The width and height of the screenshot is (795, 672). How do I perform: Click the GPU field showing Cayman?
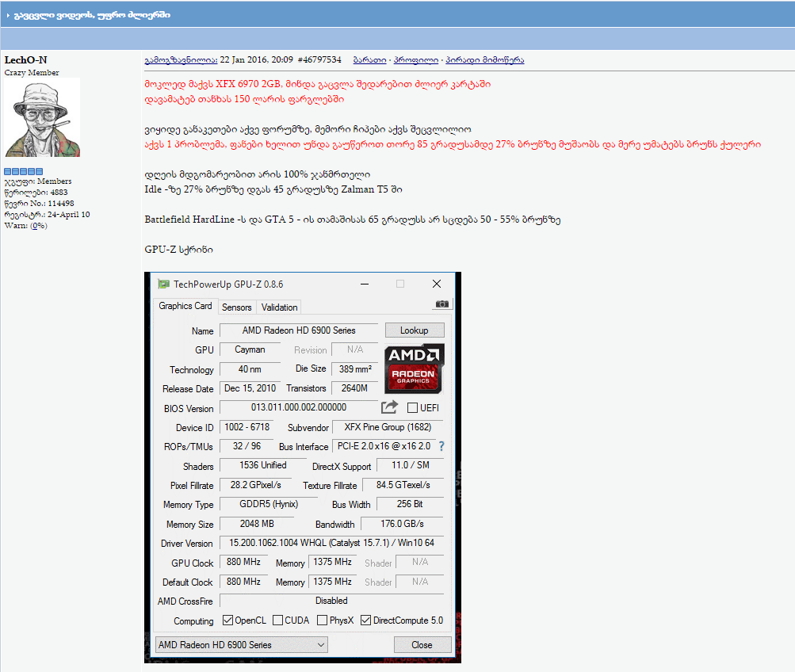[x=250, y=349]
